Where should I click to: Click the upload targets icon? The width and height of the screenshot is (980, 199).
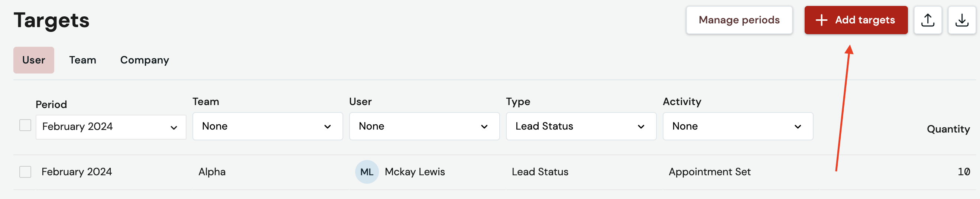pyautogui.click(x=928, y=20)
